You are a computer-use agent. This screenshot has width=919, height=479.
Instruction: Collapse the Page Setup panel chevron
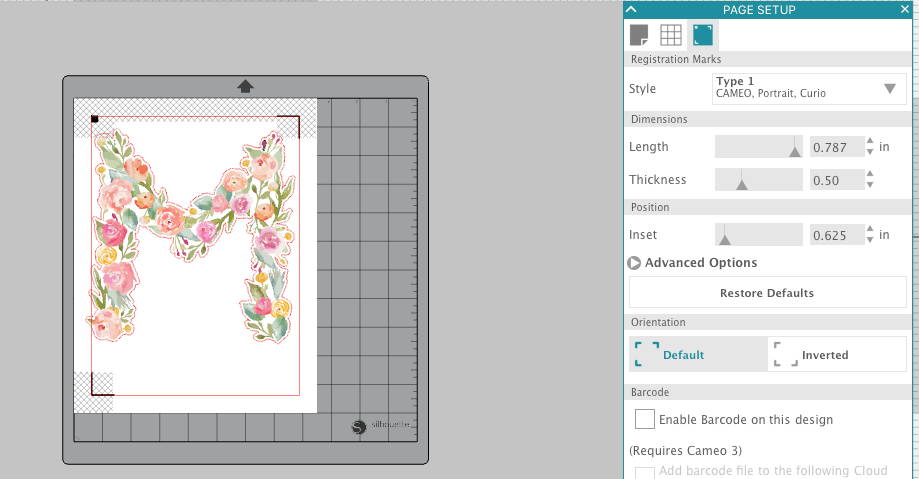click(x=631, y=9)
